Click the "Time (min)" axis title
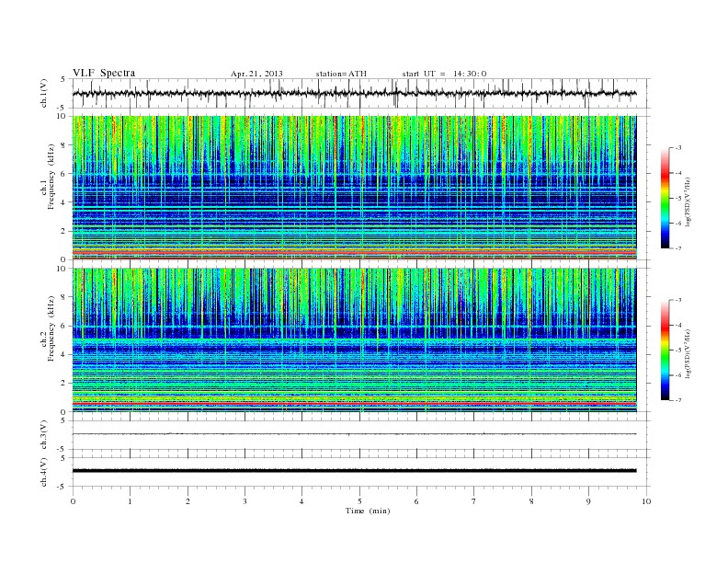Viewport: 728px width, 563px height. 368,511
